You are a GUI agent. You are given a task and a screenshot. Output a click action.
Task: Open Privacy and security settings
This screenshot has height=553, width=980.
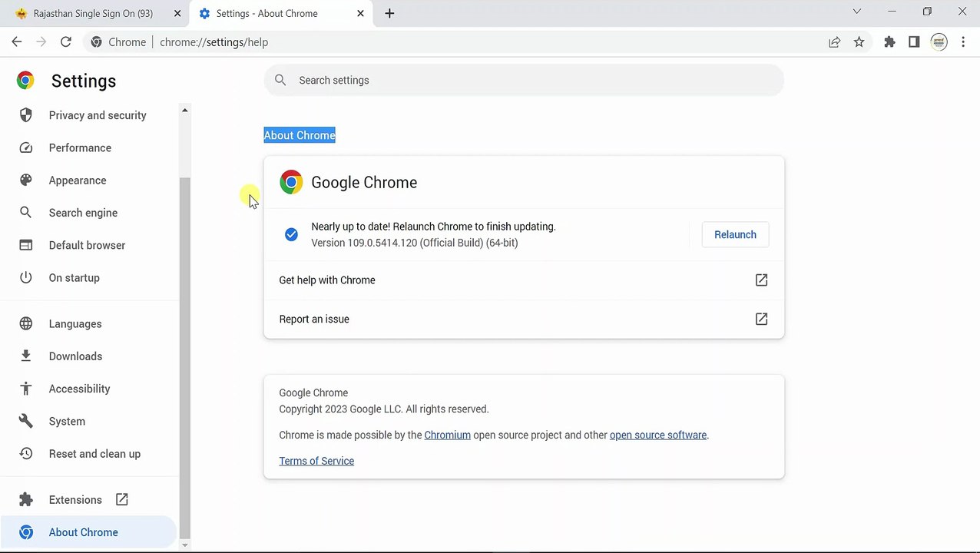point(88,115)
